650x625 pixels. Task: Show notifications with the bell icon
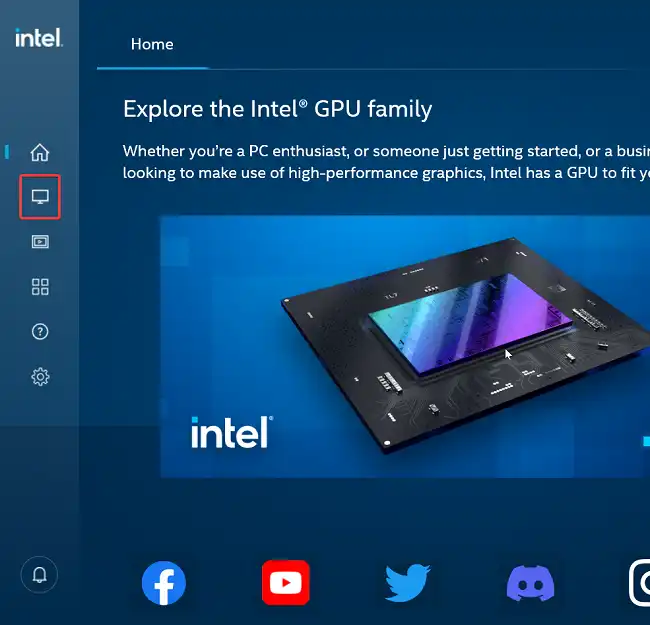[x=39, y=575]
